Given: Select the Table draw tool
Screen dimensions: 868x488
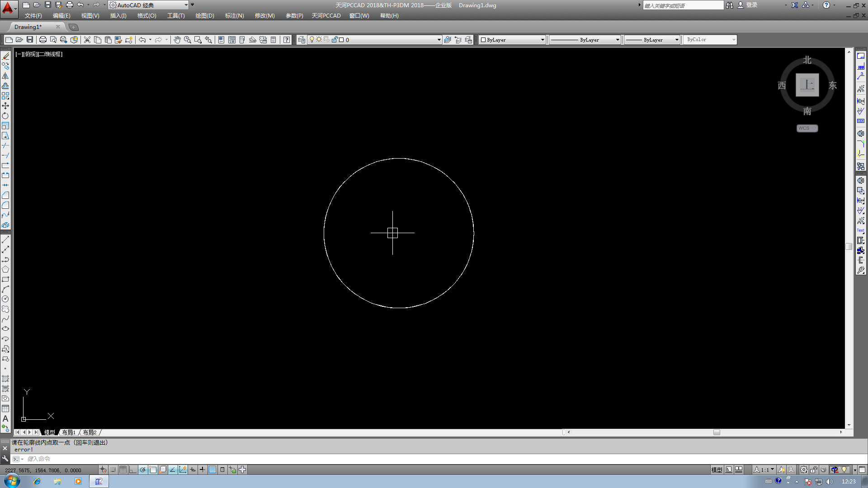Looking at the screenshot, I should coord(5,408).
